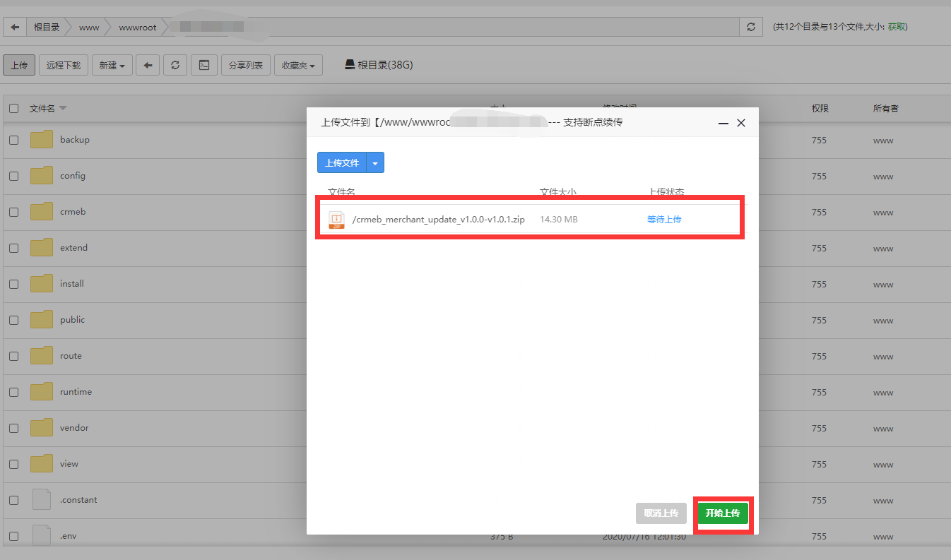This screenshot has height=560, width=951.
Task: Open the vendor folder name
Action: click(x=74, y=428)
